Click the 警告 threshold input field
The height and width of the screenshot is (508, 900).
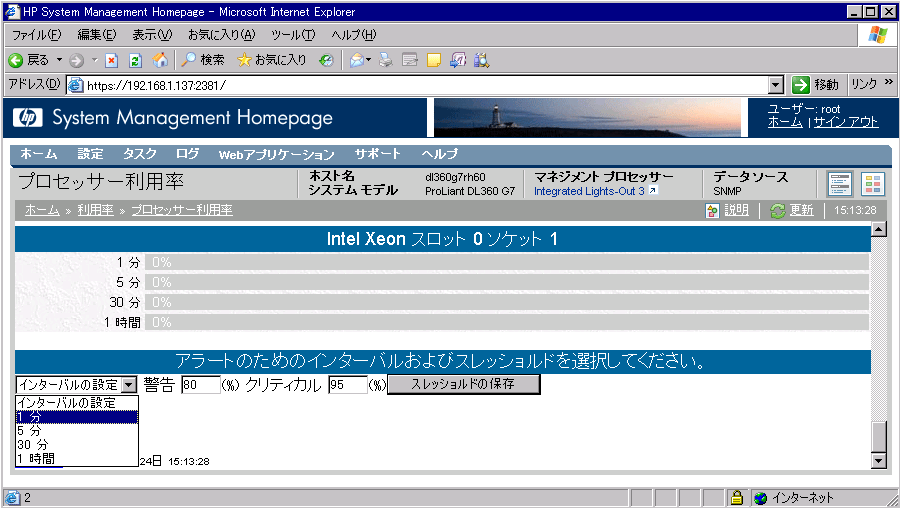(201, 385)
